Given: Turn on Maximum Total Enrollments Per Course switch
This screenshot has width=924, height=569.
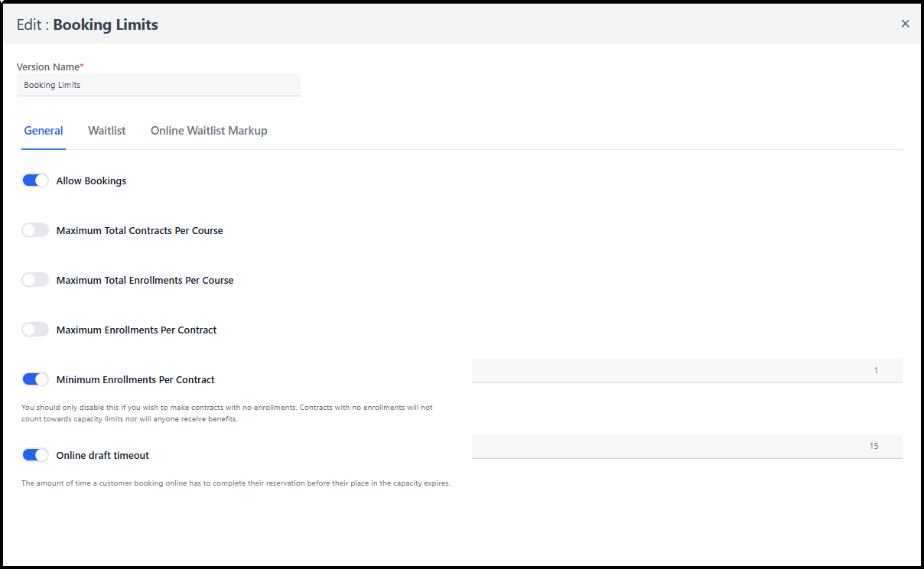Looking at the screenshot, I should coord(35,280).
